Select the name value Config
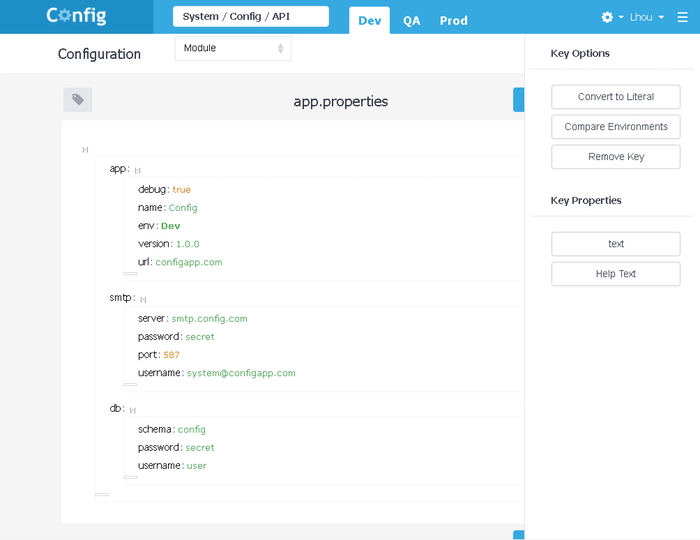Image resolution: width=700 pixels, height=540 pixels. coord(183,208)
